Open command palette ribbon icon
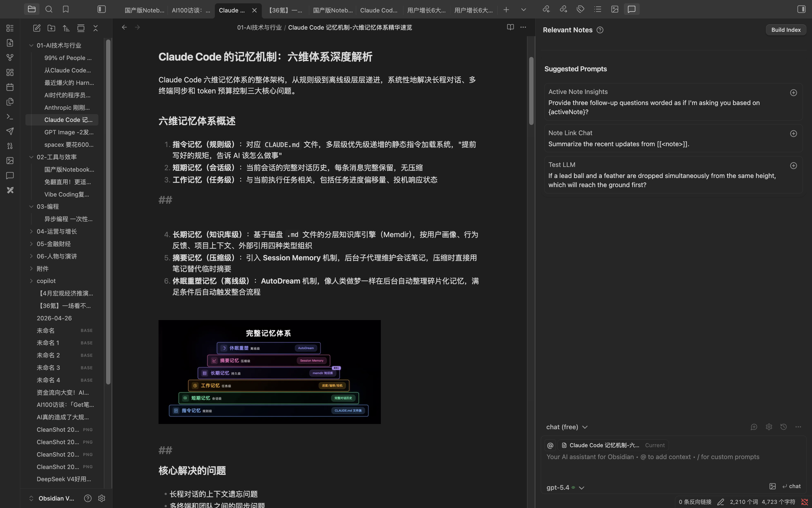Image resolution: width=812 pixels, height=508 pixels. pyautogui.click(x=10, y=117)
